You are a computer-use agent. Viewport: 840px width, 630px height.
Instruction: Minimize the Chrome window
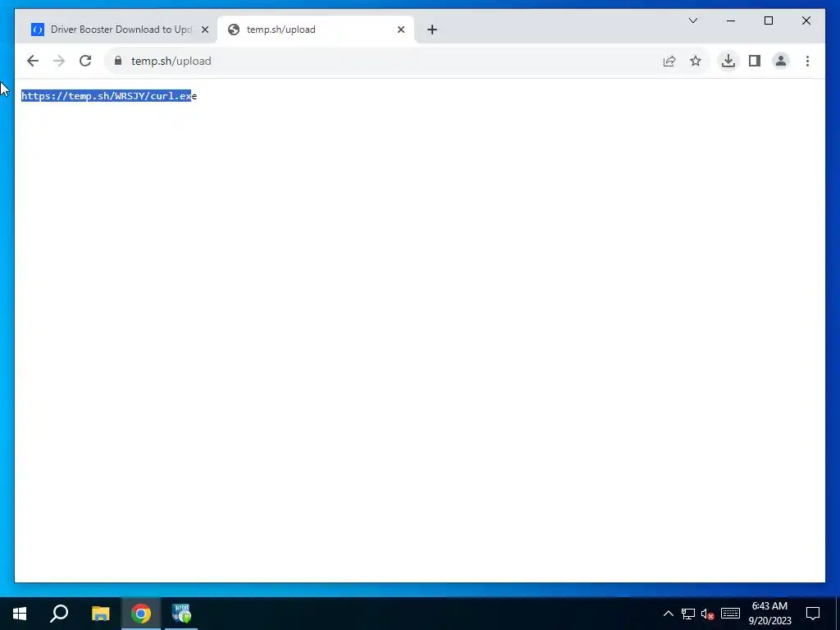[x=731, y=21]
